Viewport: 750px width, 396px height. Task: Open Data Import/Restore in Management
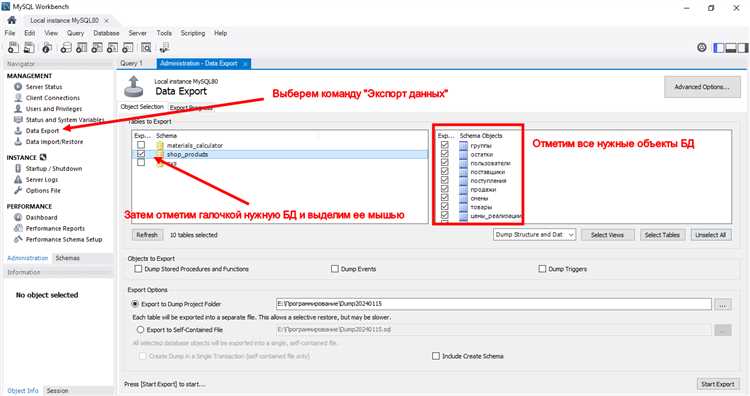54,142
